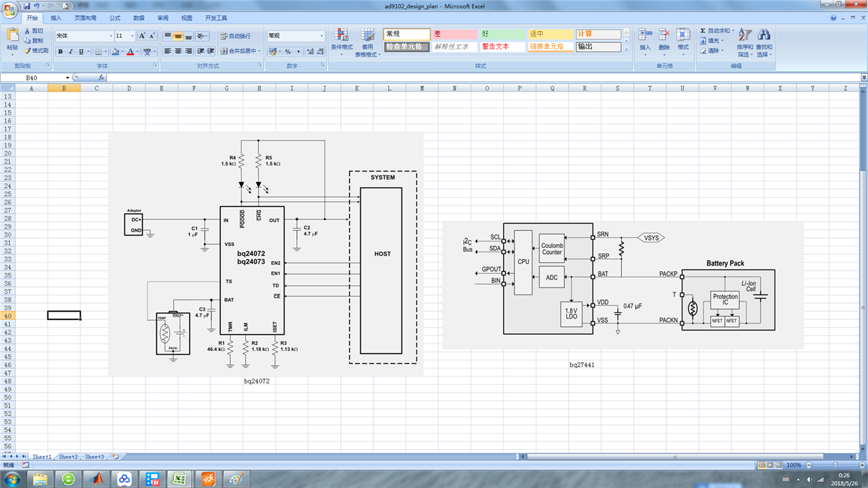The image size is (868, 488).
Task: Click the Cut scissors icon
Action: 28,31
